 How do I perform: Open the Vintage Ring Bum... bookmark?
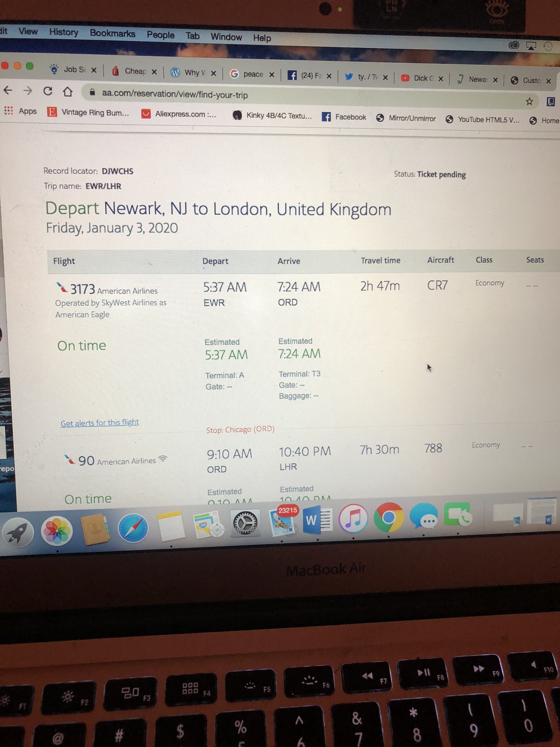point(88,112)
